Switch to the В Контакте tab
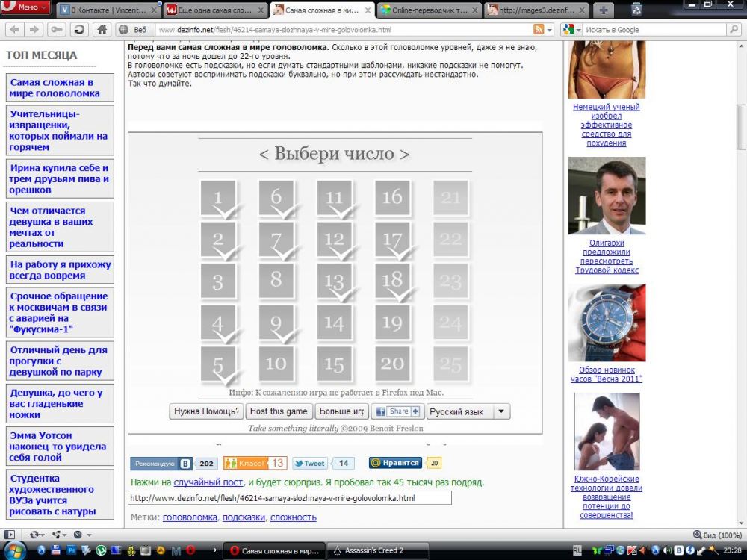This screenshot has width=747, height=560. click(108, 10)
